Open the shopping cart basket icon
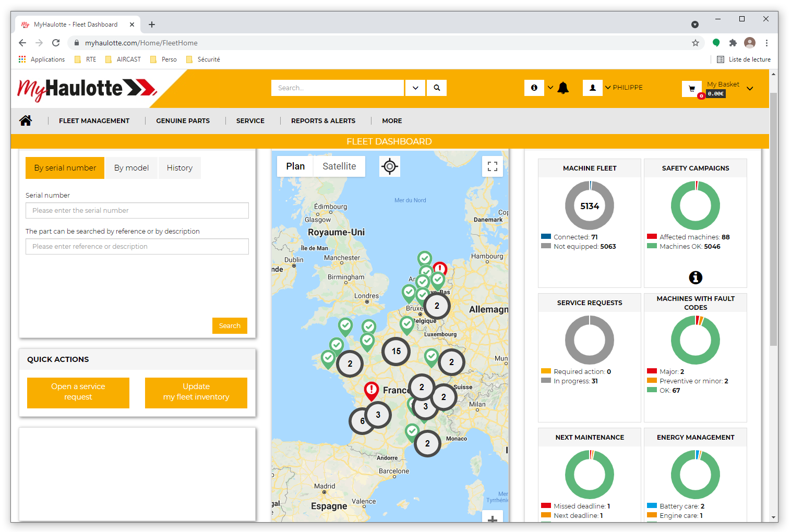 (x=692, y=89)
